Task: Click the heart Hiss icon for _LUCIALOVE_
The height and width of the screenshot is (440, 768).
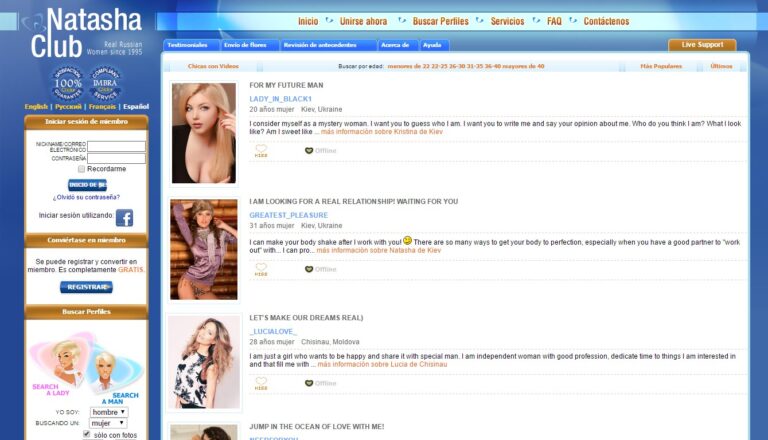Action: point(261,383)
